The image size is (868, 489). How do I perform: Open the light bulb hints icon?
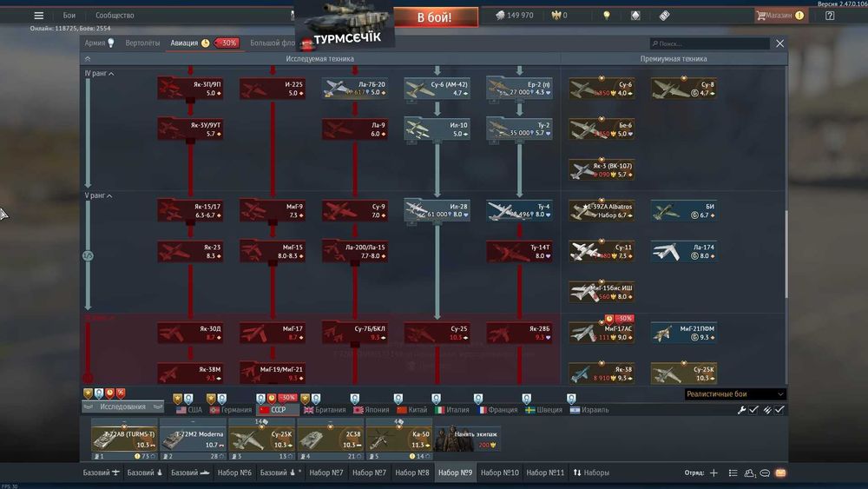tap(607, 16)
